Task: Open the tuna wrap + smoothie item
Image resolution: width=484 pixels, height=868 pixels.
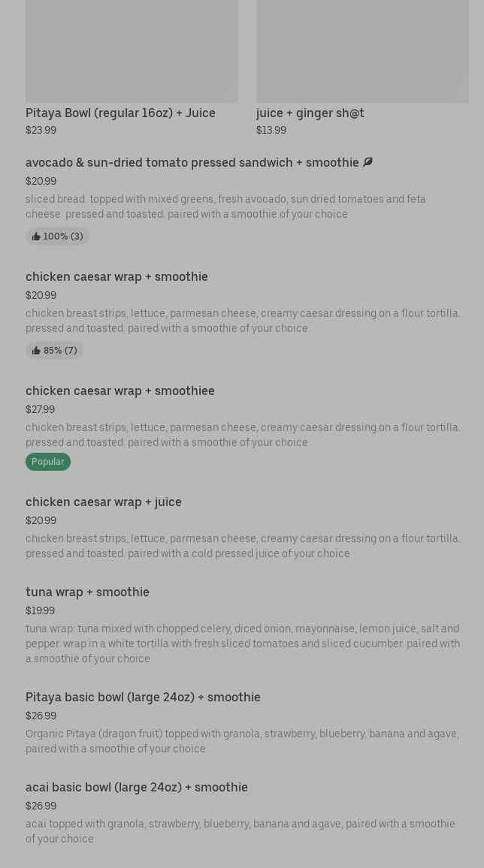Action: tap(87, 592)
